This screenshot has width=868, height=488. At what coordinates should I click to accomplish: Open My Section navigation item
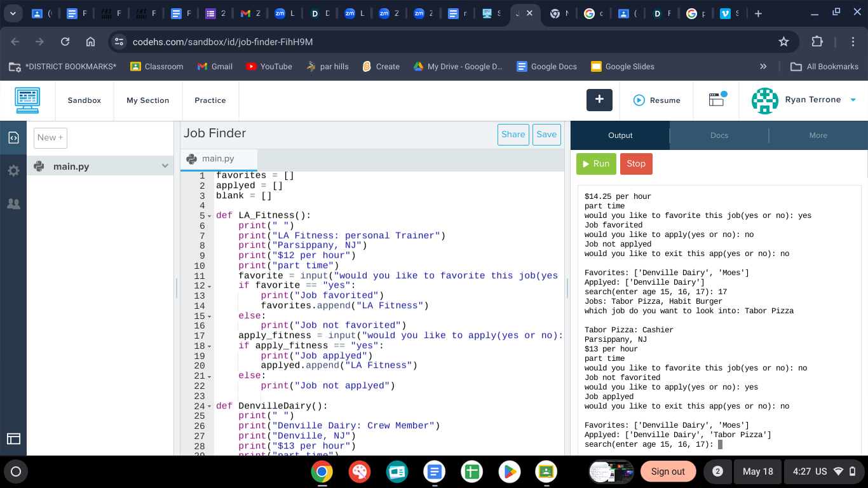147,100
